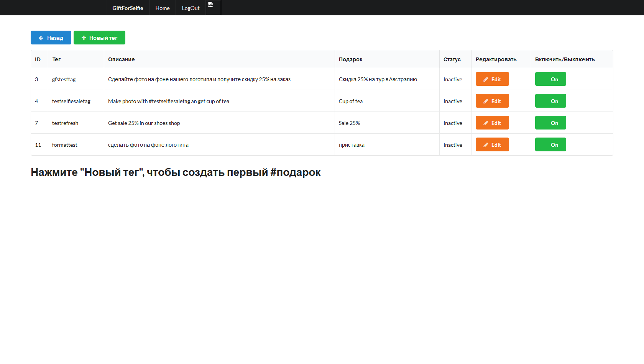Select the 'Скидка 25% на тур в Австралию' cell
This screenshot has height=364, width=644.
pyautogui.click(x=387, y=79)
